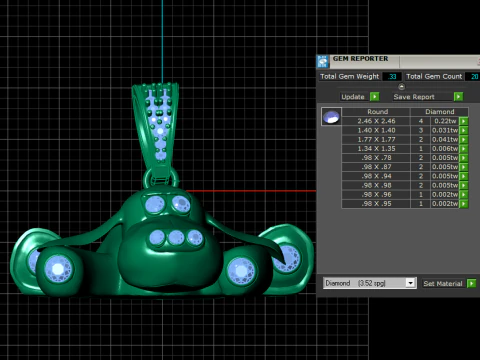Click the Set Material button label
Image resolution: width=480 pixels, height=360 pixels.
[443, 283]
